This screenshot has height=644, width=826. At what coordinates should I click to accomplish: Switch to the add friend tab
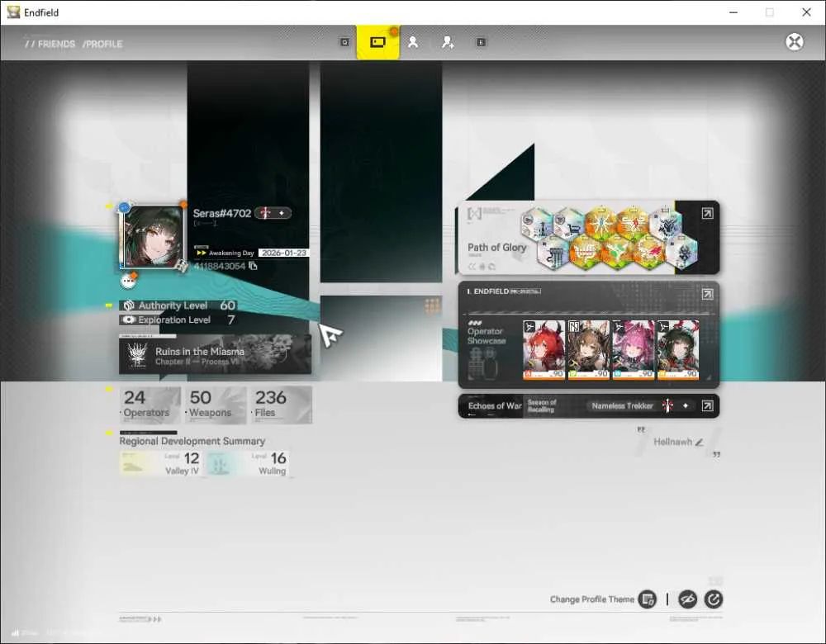[448, 42]
